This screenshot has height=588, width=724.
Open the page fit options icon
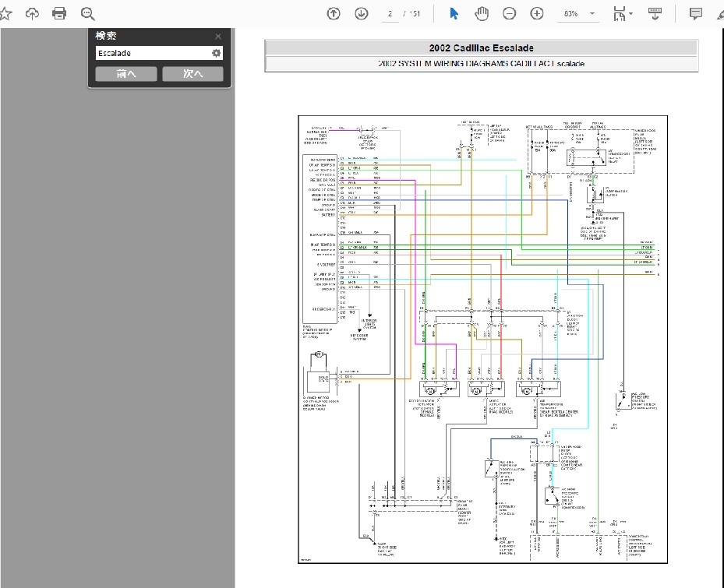(x=622, y=14)
